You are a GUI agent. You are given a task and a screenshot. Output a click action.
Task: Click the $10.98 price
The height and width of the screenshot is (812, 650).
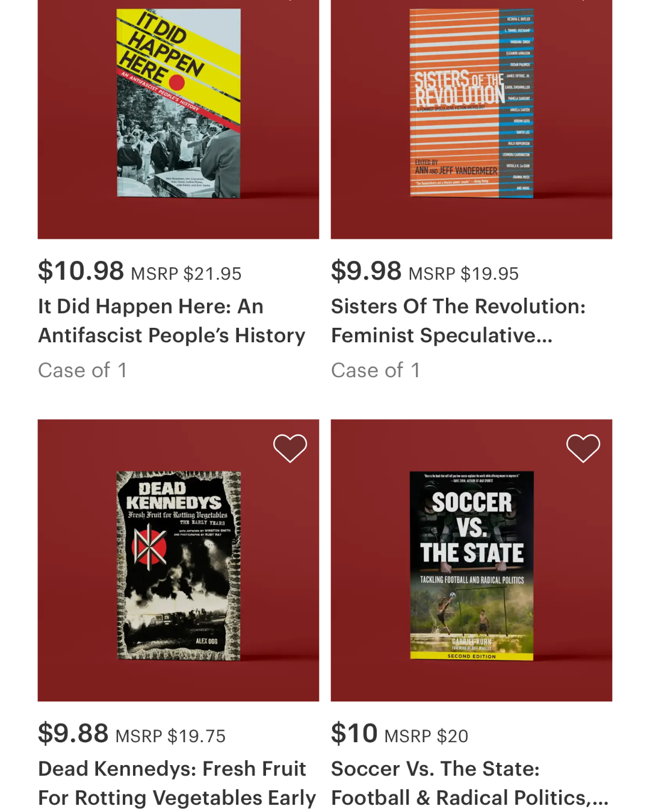tap(81, 271)
